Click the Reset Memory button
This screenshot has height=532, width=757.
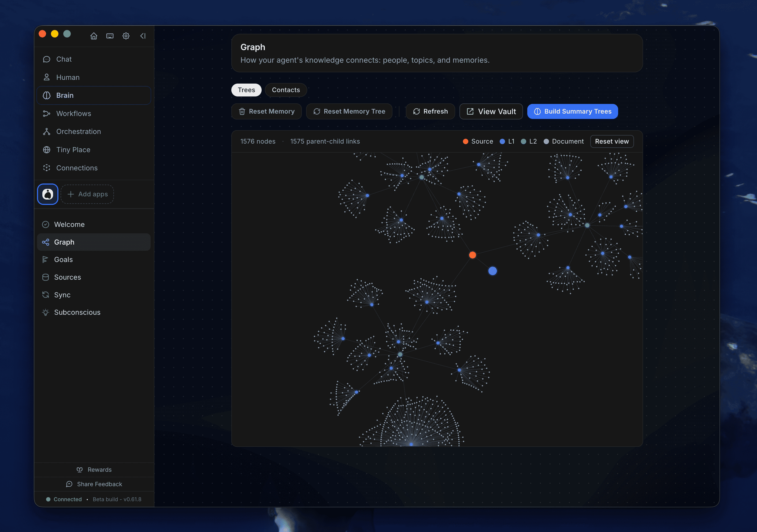click(x=266, y=111)
